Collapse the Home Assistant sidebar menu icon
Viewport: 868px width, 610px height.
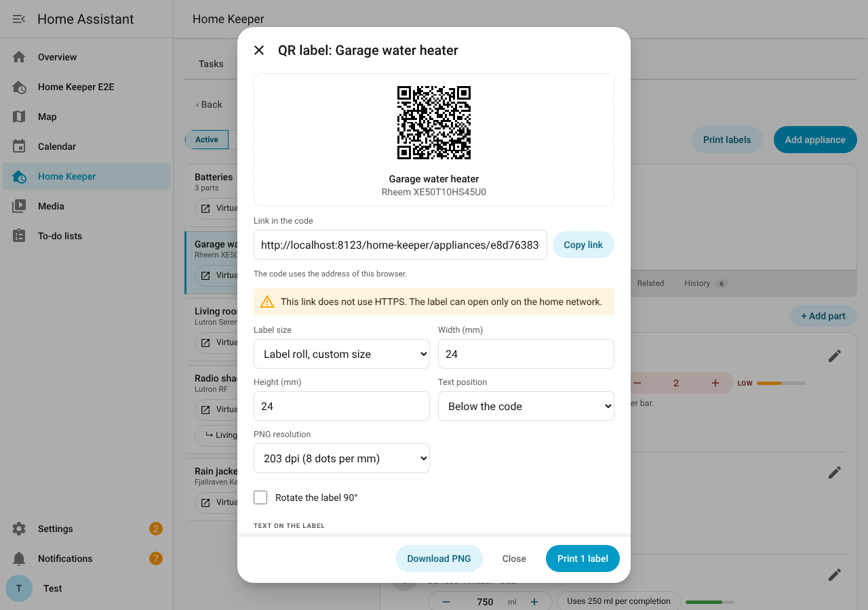coord(19,19)
